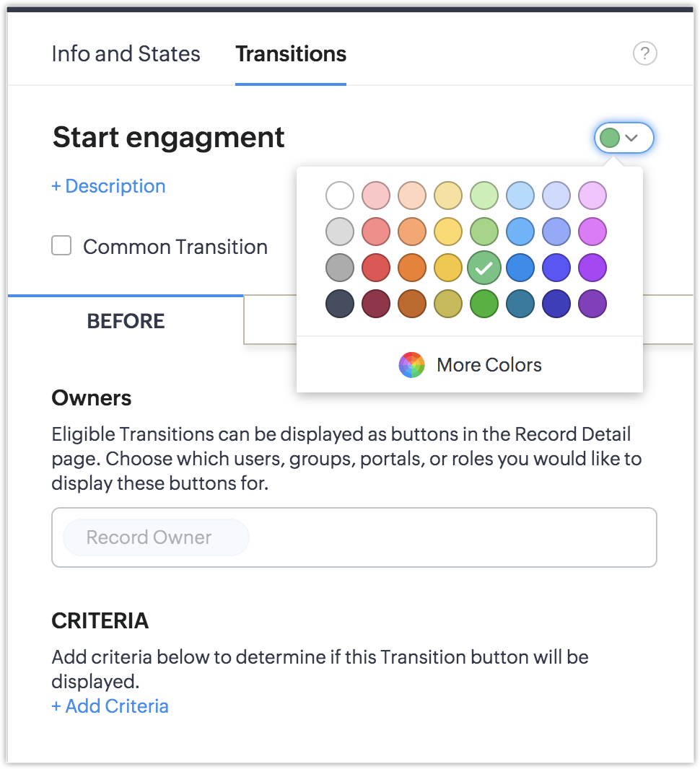Select the Transitions tab
The width and height of the screenshot is (700, 769).
[x=291, y=54]
